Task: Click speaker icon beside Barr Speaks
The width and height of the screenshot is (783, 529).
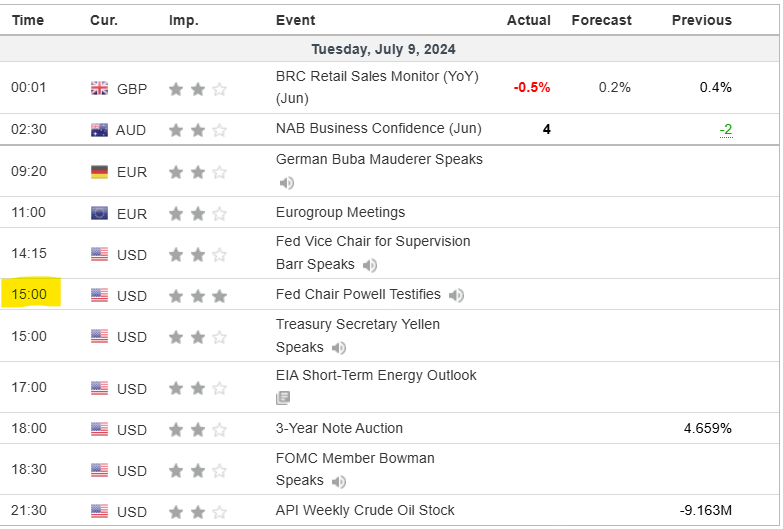Action: [370, 265]
